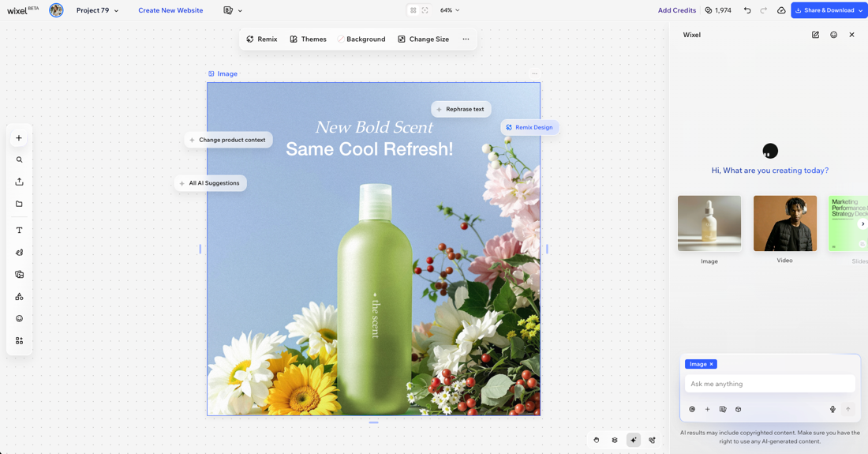Screen dimensions: 868x454
Task: Click the cube icon in chat box
Action: pos(738,409)
